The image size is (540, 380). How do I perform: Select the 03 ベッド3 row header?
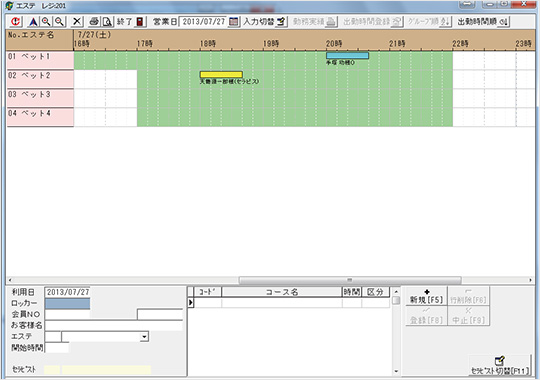click(40, 97)
